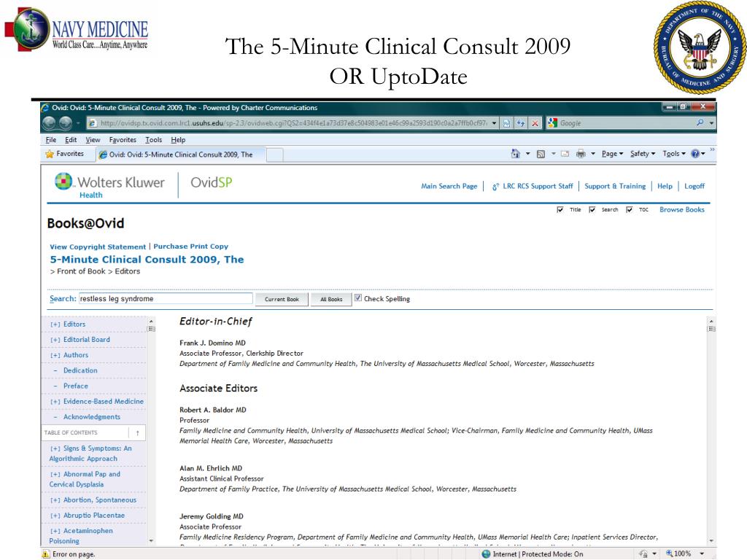
Task: Click the Current Book search button
Action: [x=282, y=299]
